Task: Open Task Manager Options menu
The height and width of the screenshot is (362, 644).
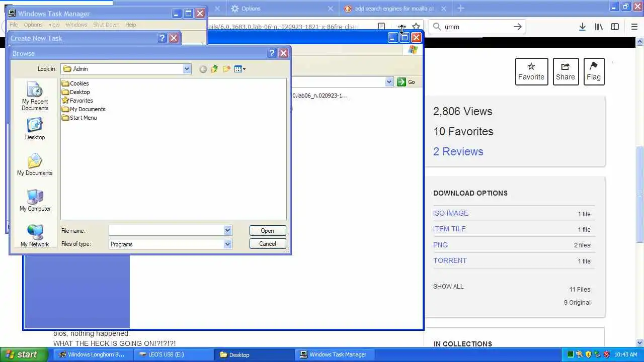Action: click(33, 25)
